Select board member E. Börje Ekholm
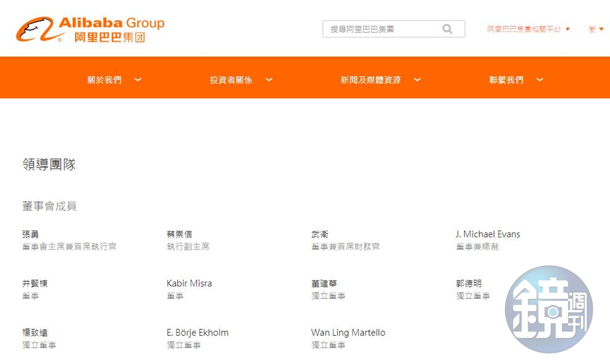The height and width of the screenshot is (364, 610). pos(198,333)
